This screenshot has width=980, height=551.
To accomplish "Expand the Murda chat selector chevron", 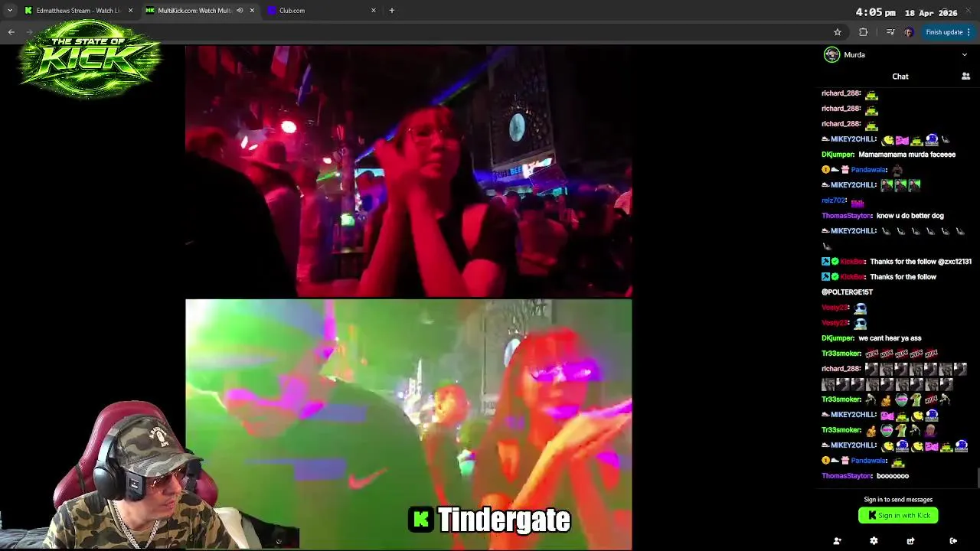I will (x=965, y=55).
